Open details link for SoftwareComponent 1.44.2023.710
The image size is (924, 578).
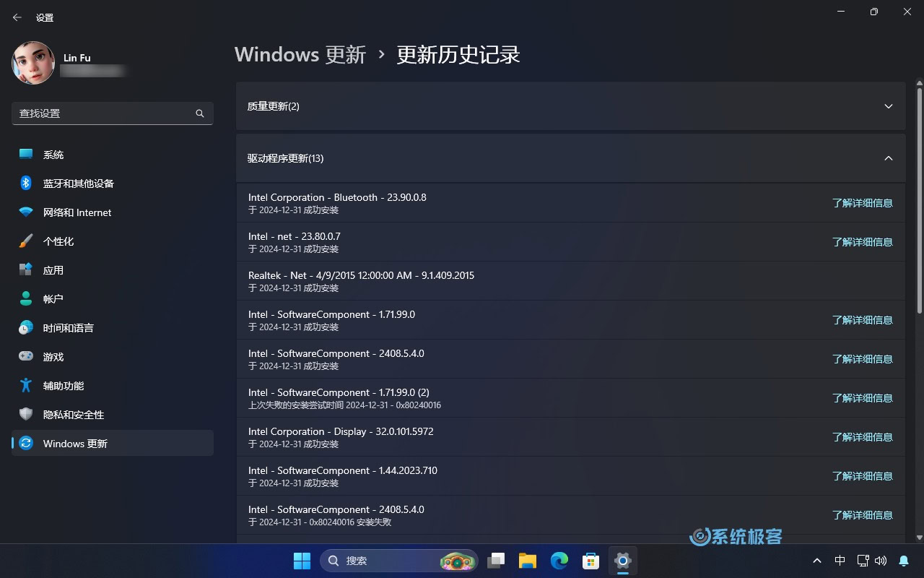pos(863,476)
